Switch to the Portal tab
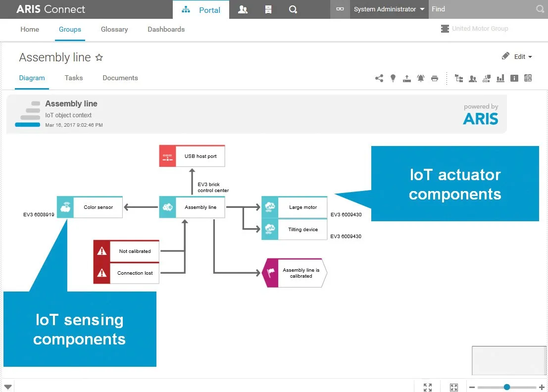The width and height of the screenshot is (548, 392). point(201,10)
